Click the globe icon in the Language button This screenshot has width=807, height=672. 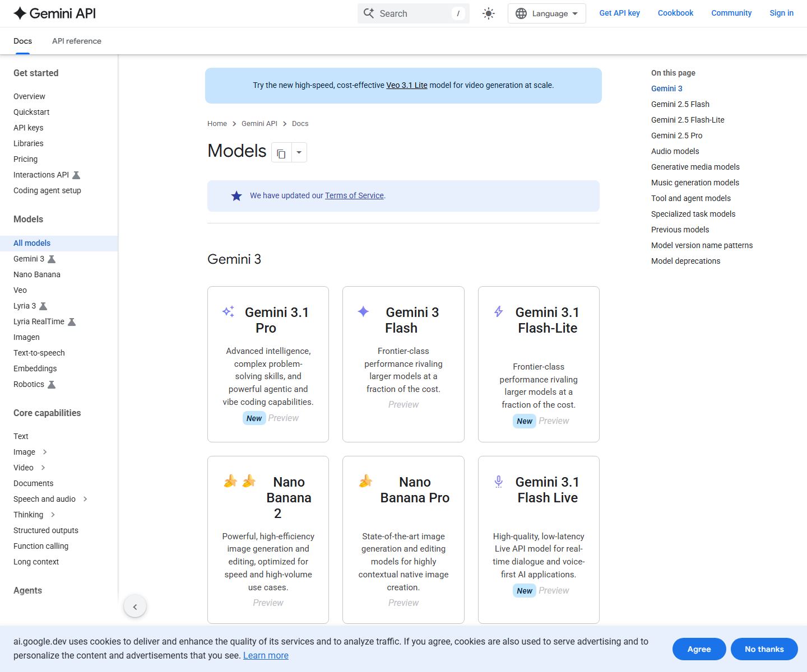521,13
